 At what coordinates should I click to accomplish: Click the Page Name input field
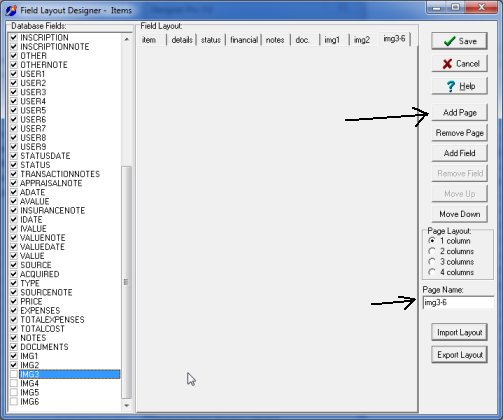tap(458, 303)
